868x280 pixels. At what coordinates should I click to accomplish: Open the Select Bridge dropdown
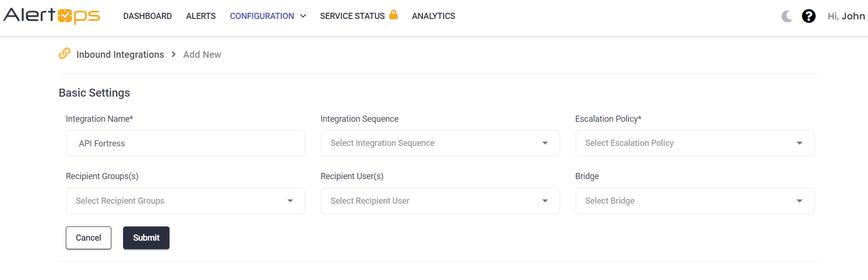tap(694, 201)
